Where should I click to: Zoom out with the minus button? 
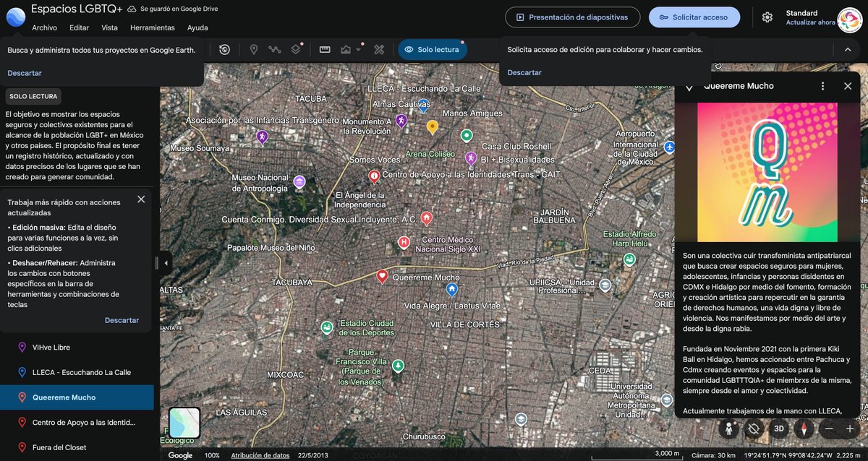[x=829, y=428]
